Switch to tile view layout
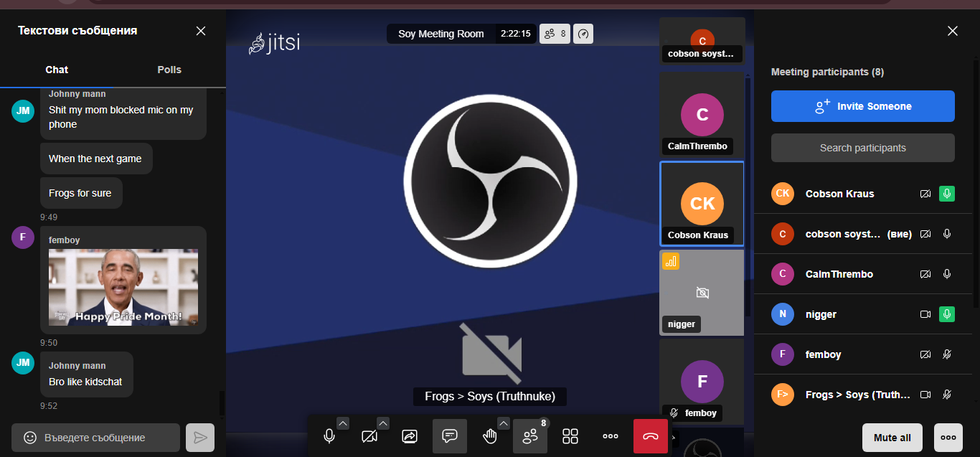980x457 pixels. (570, 436)
